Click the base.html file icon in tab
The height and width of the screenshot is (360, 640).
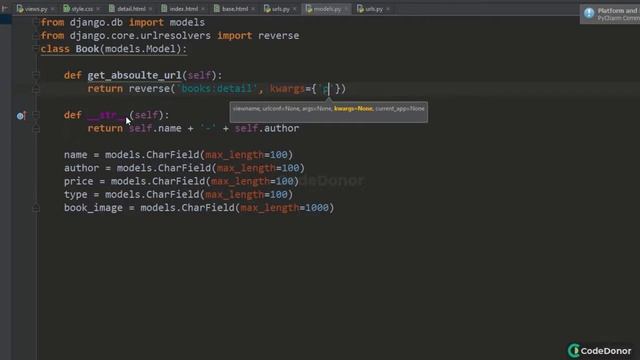(217, 9)
